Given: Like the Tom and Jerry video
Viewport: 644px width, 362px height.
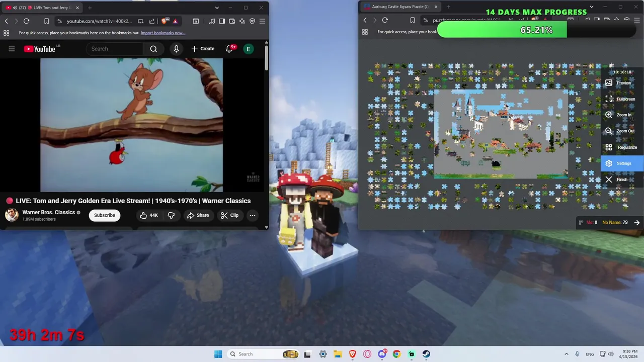Looking at the screenshot, I should tap(149, 215).
